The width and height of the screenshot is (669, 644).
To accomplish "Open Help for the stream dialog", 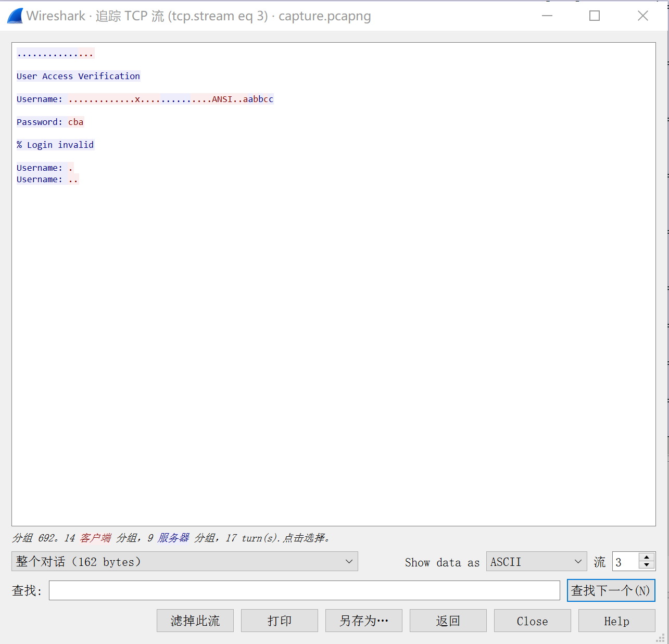I will pos(616,621).
